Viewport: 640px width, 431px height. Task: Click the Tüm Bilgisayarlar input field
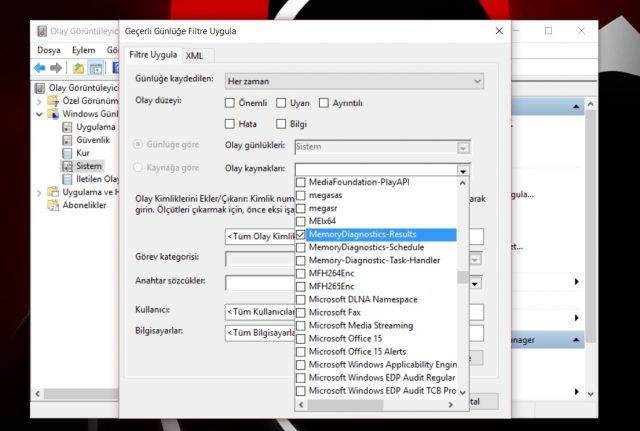(x=260, y=333)
